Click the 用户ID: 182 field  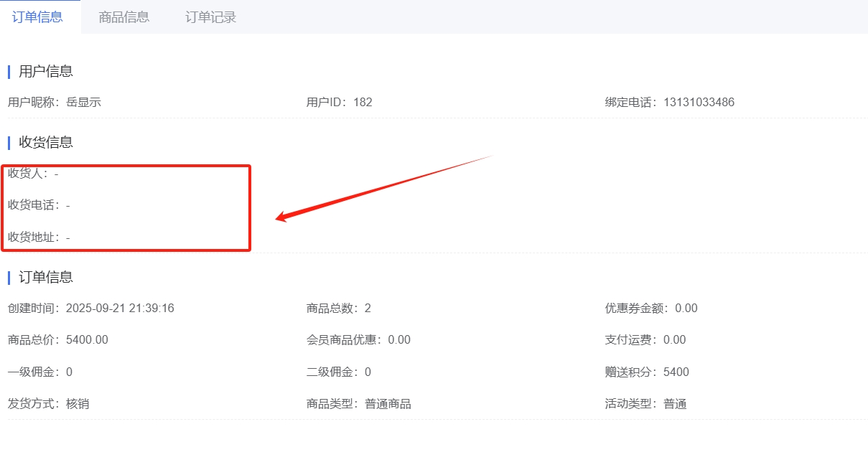pos(339,102)
